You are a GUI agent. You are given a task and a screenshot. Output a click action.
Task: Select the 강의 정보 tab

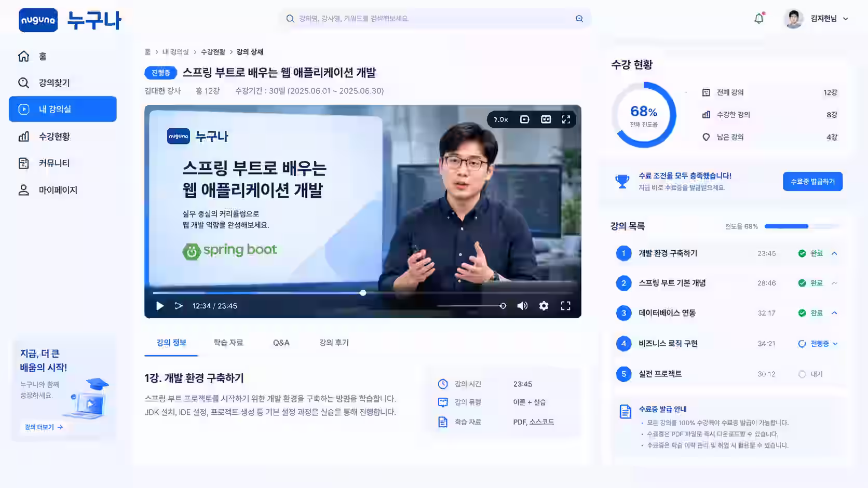coord(171,343)
